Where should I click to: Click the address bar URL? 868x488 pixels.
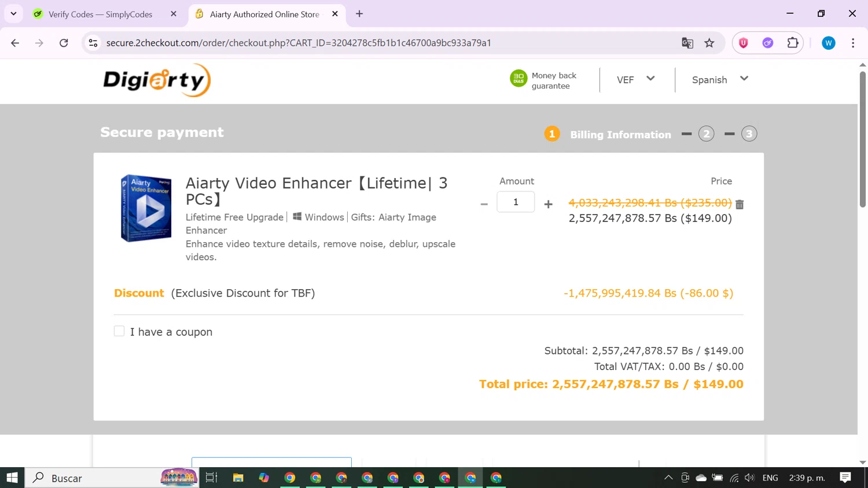pos(299,43)
